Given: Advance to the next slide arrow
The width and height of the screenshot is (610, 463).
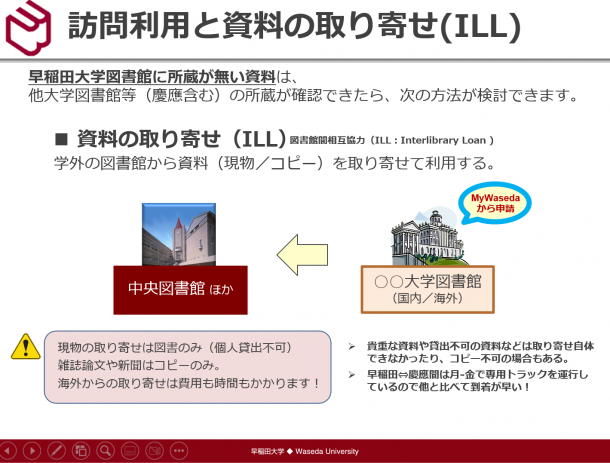Looking at the screenshot, I should (32, 451).
